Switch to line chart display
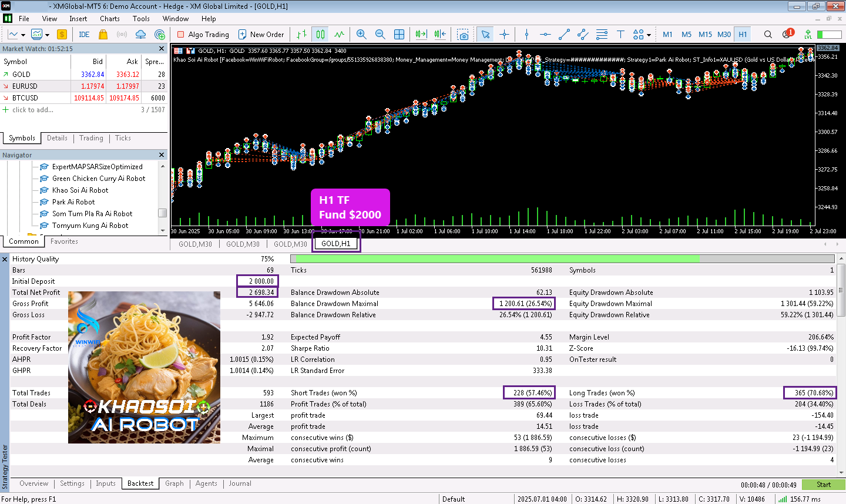Image resolution: width=846 pixels, height=504 pixels. tap(339, 35)
